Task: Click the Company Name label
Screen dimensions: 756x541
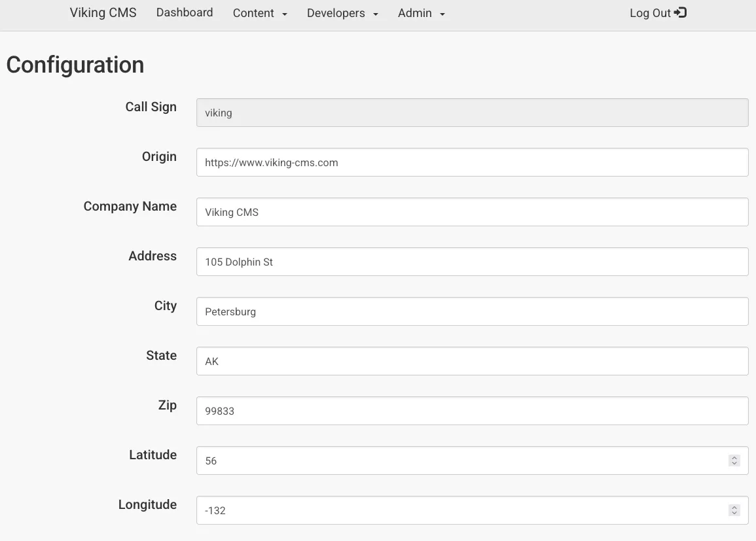Action: [130, 206]
